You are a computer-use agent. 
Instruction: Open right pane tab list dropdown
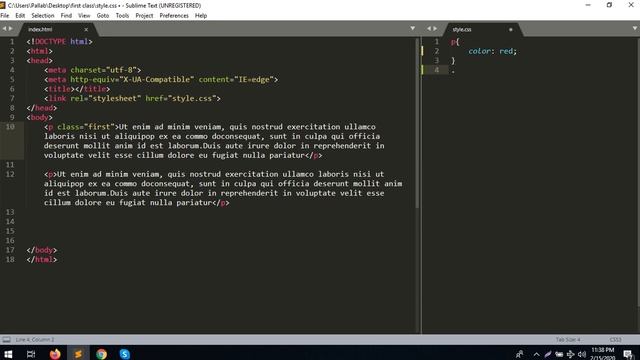[x=635, y=29]
